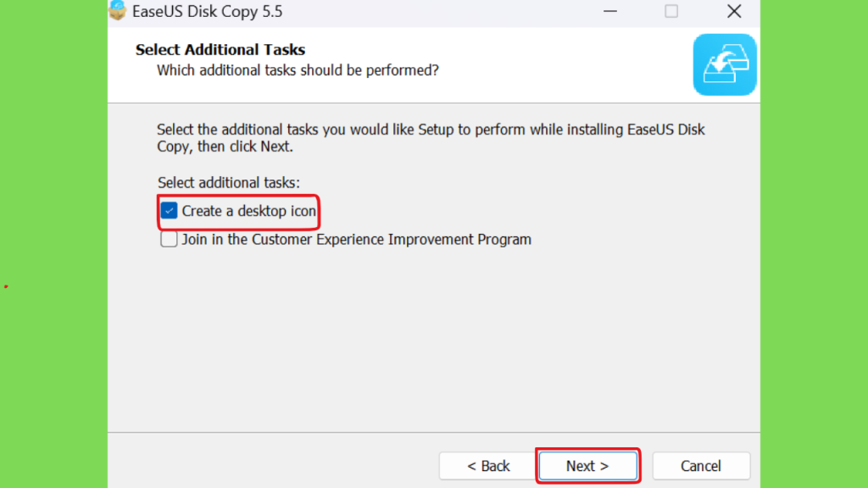The width and height of the screenshot is (868, 488).
Task: Click the "EaseUS Disk Copy 5.5" title text
Action: pos(207,12)
